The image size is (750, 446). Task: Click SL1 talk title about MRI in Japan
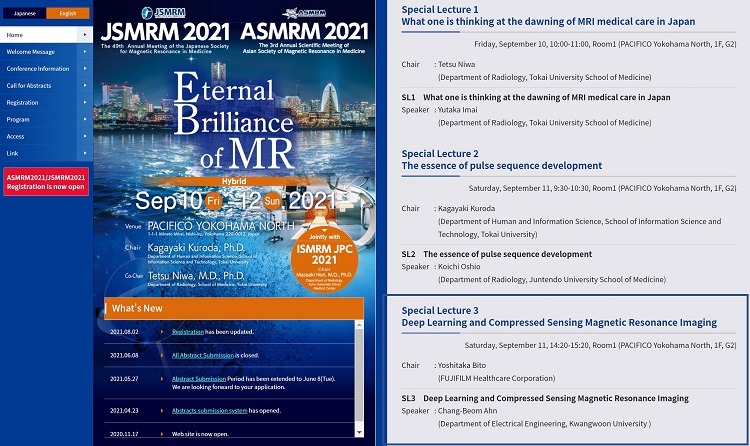click(x=547, y=97)
